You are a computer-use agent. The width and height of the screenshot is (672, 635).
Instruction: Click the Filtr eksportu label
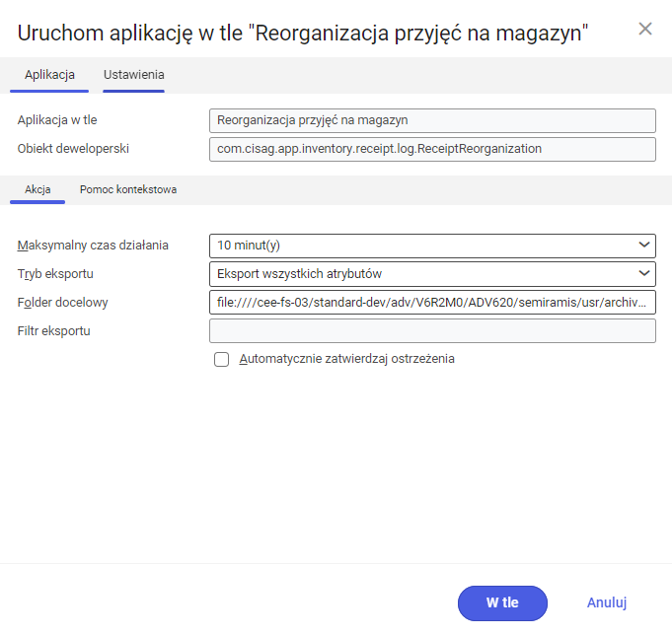(54, 330)
